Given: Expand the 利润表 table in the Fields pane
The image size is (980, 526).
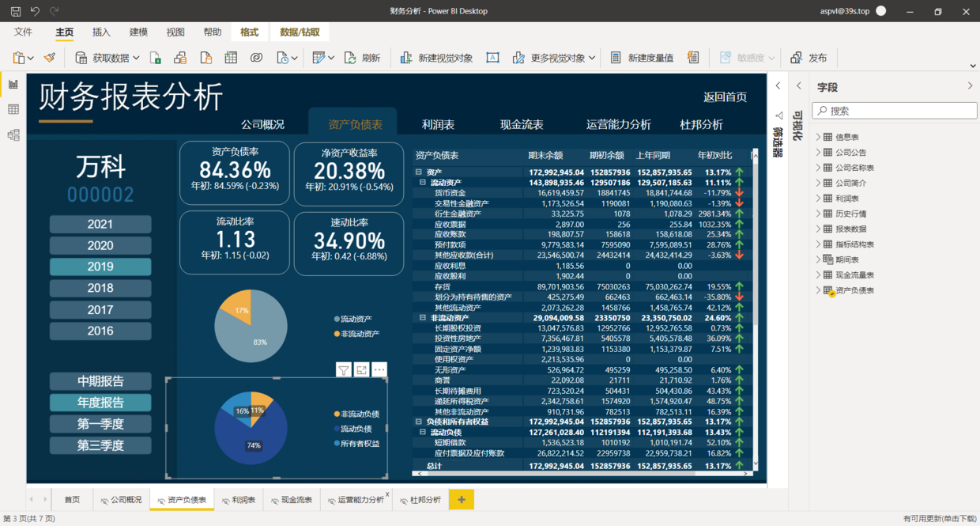Looking at the screenshot, I should 819,199.
